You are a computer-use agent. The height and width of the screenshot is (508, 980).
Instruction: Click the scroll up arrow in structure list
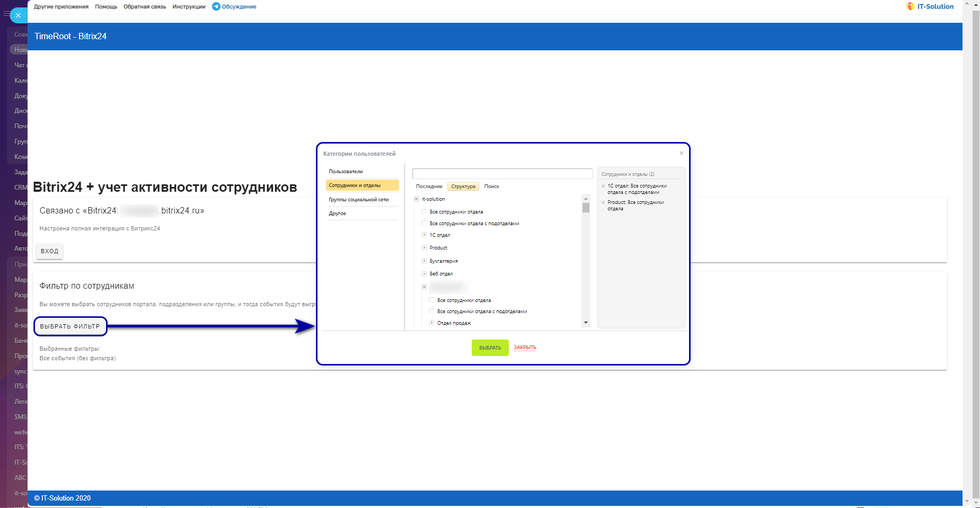point(586,199)
